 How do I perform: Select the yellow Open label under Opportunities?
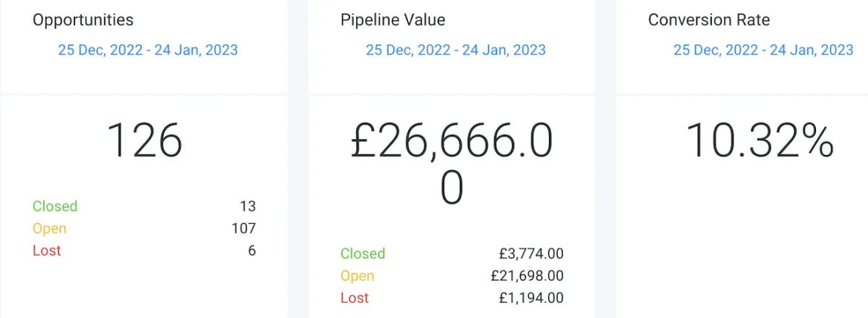pyautogui.click(x=49, y=229)
